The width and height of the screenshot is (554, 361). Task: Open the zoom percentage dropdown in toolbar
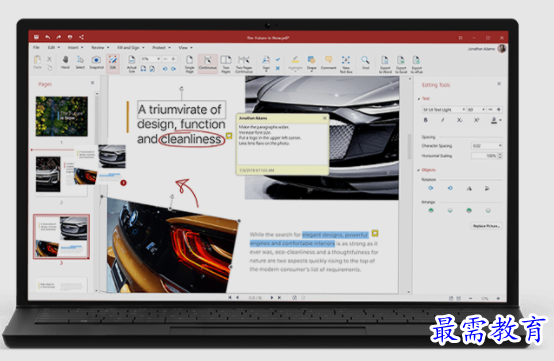point(158,59)
